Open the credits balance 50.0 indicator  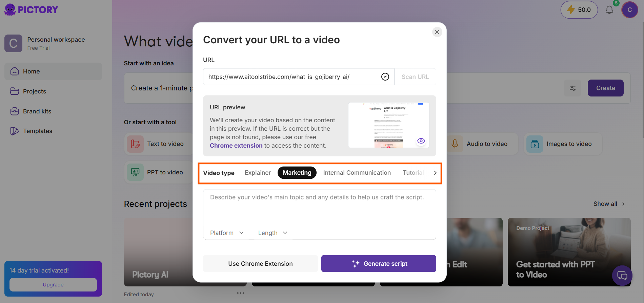(x=579, y=10)
